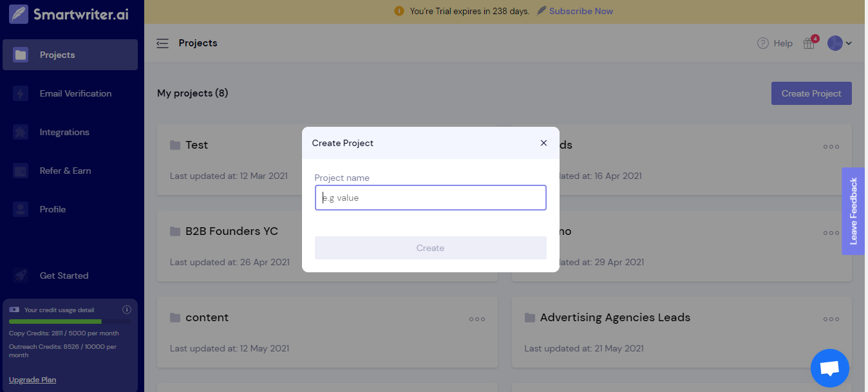
Task: Click the Email Verification lightning icon
Action: pyautogui.click(x=21, y=93)
